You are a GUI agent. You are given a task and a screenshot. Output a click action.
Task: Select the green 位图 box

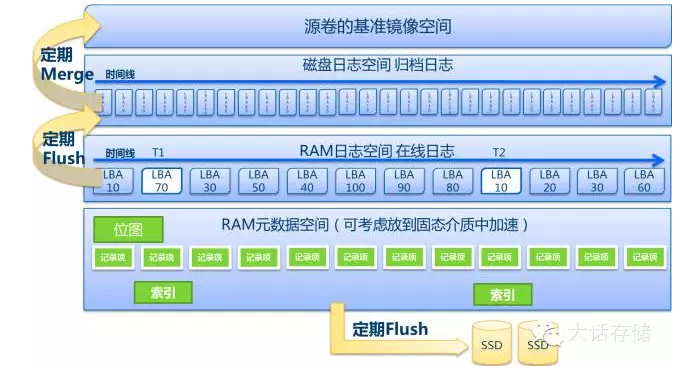128,229
